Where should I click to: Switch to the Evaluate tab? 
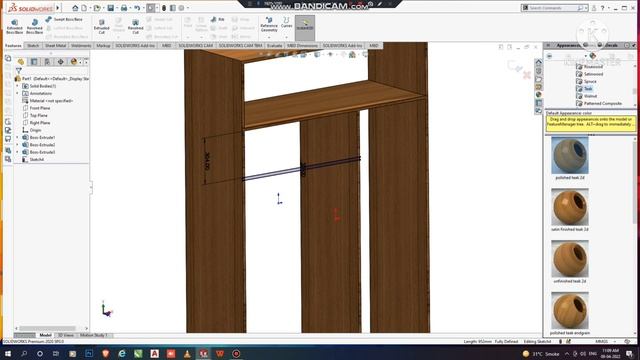click(x=275, y=46)
